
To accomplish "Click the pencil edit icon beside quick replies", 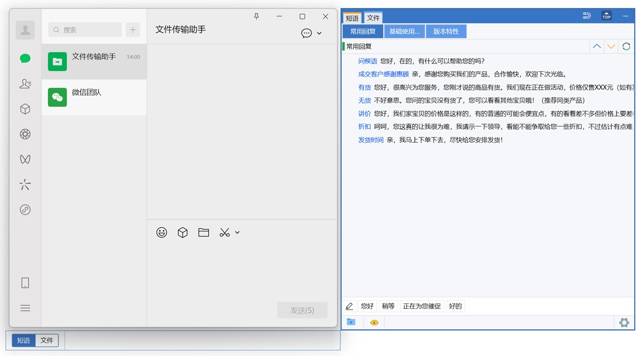I will pyautogui.click(x=350, y=306).
